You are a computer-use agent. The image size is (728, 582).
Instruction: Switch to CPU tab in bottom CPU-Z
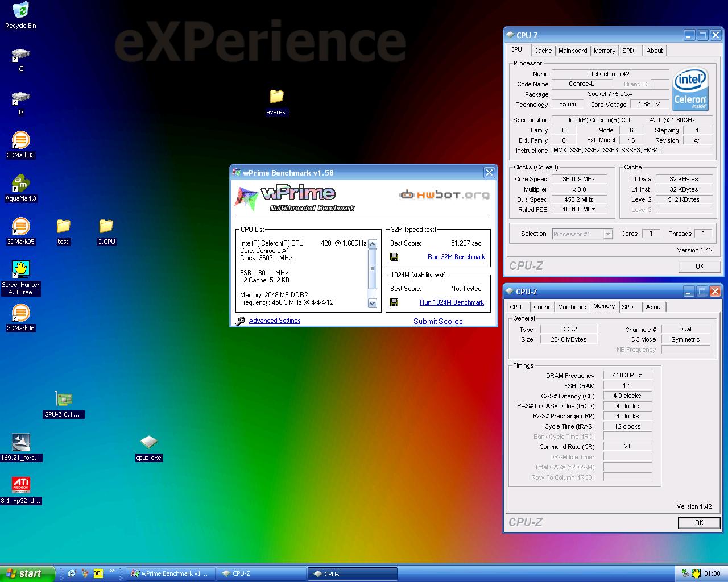click(x=516, y=307)
